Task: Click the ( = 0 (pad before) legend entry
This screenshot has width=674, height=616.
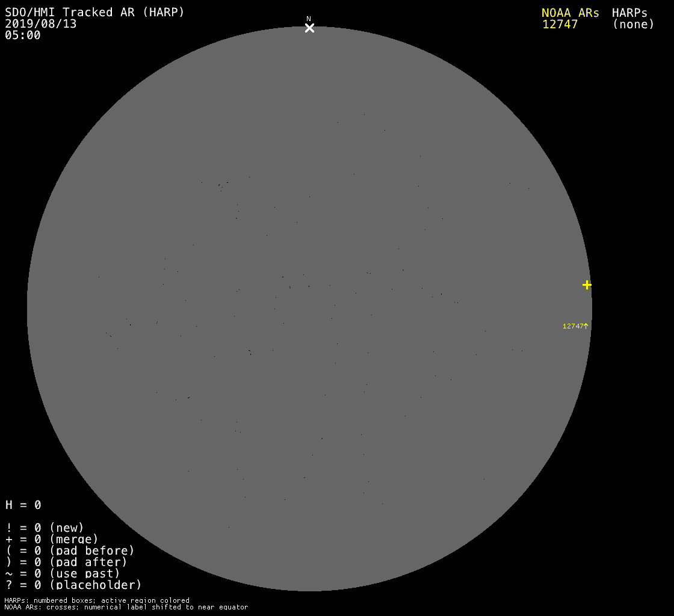Action: 70,551
